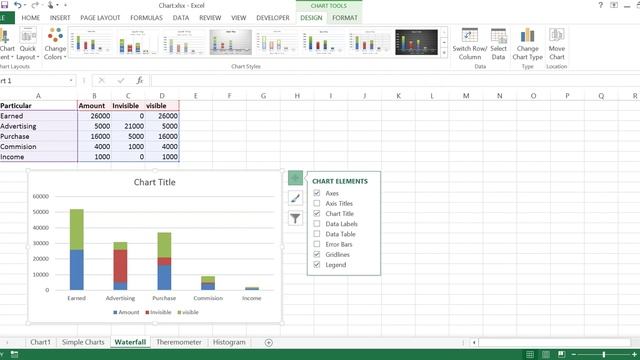
Task: Open the HOME ribbon tab
Action: [x=31, y=18]
